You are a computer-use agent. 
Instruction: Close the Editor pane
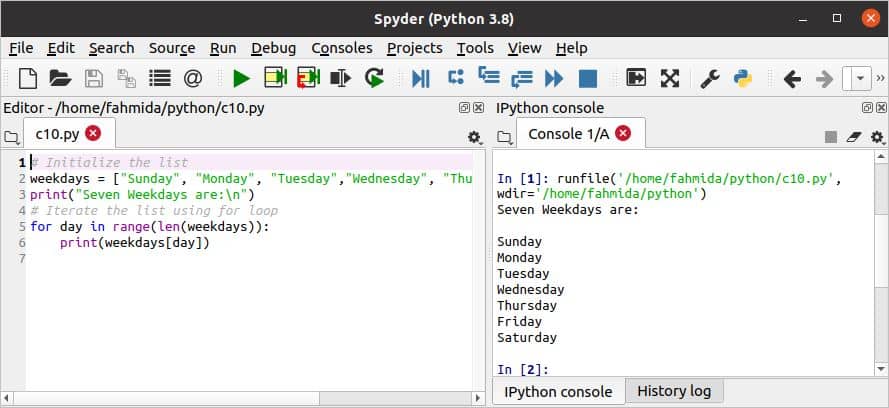coord(479,108)
